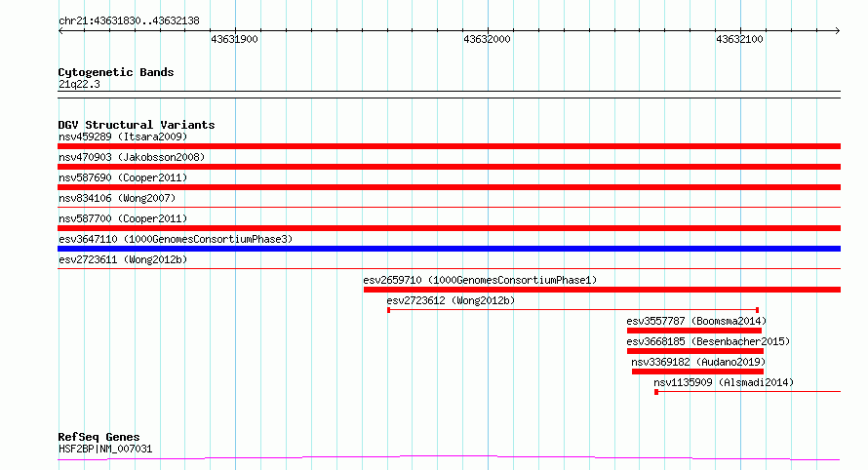Open nsv587690 (Cooper2011) variant entry

click(123, 177)
